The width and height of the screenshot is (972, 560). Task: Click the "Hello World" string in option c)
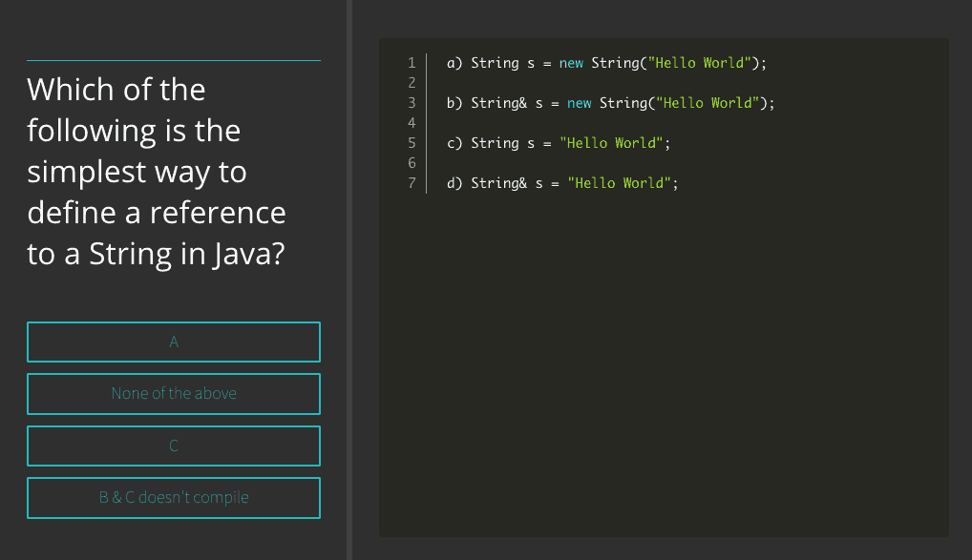[x=611, y=143]
